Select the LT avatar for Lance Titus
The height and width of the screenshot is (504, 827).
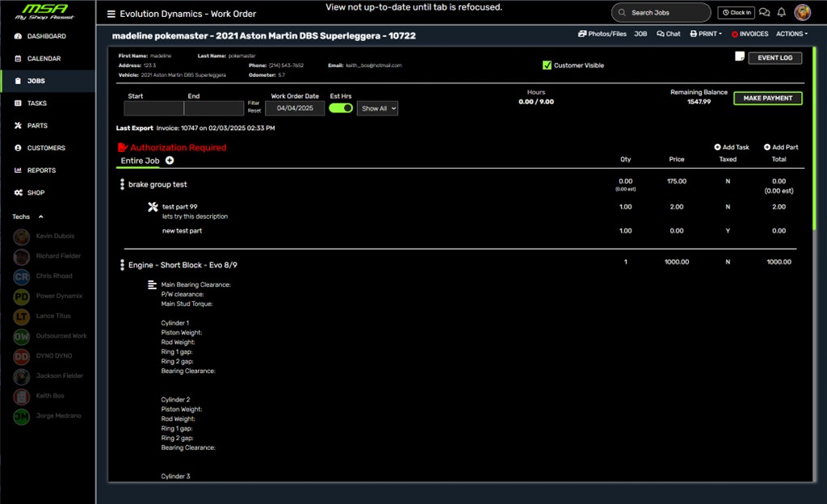tap(22, 317)
